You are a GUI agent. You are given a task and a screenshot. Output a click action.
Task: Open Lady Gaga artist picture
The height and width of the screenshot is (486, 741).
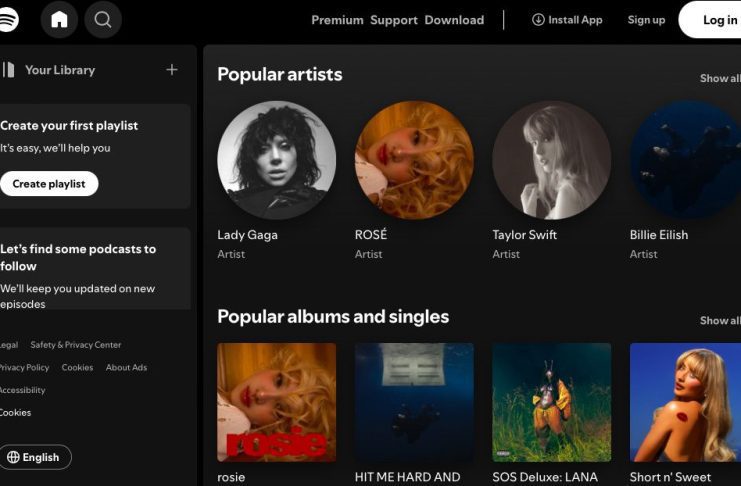click(276, 160)
